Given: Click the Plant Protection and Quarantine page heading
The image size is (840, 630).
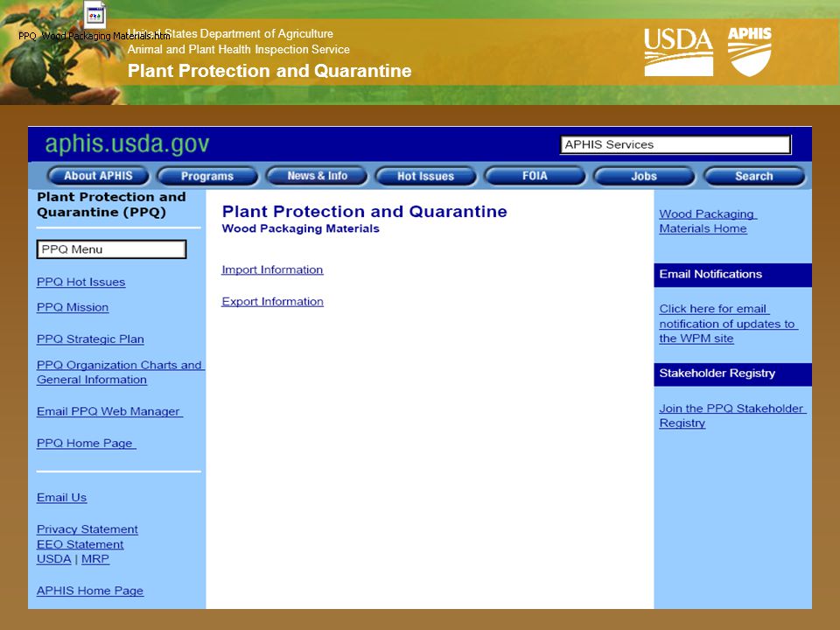Looking at the screenshot, I should (364, 211).
